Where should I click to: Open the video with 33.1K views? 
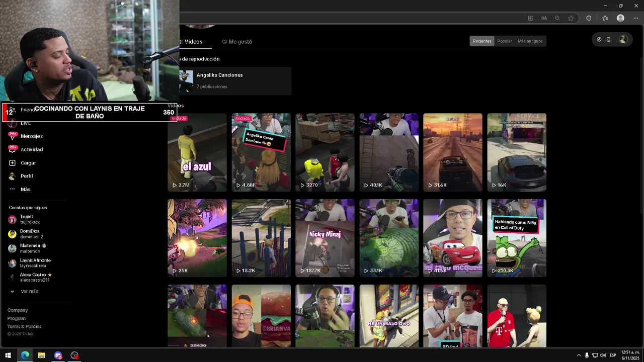click(389, 238)
